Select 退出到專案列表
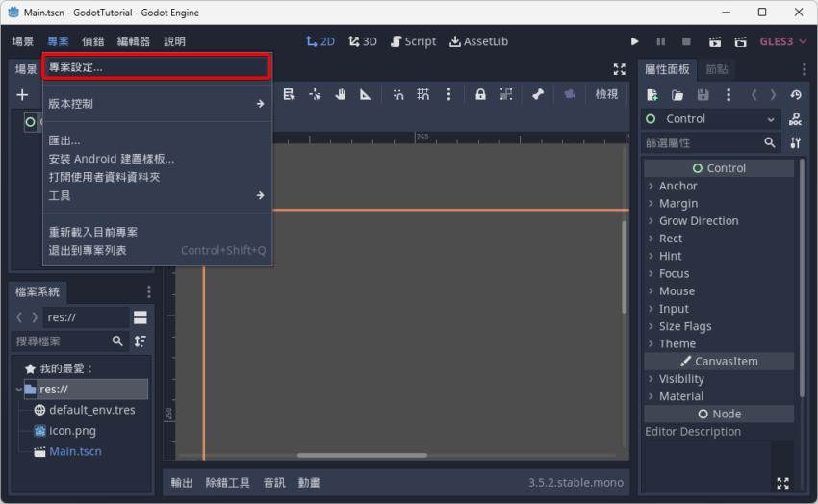This screenshot has width=818, height=504. pyautogui.click(x=157, y=250)
